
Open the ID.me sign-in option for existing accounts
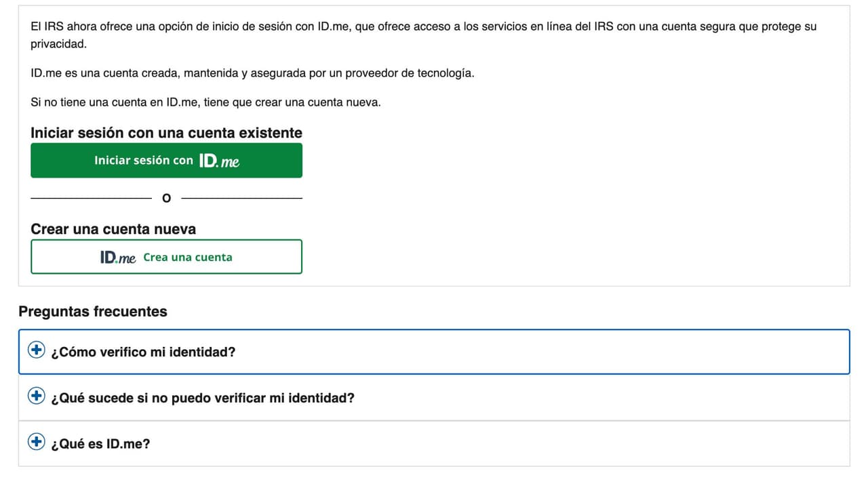click(x=166, y=161)
